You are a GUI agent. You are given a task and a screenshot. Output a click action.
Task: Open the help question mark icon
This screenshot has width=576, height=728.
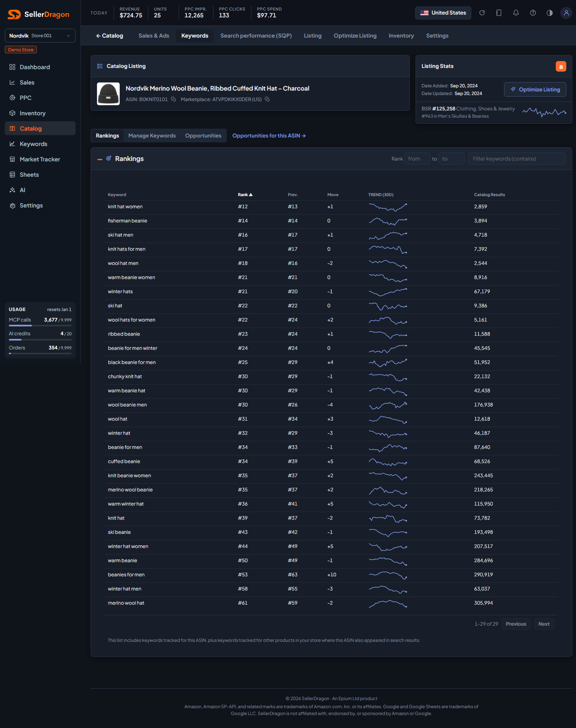533,13
